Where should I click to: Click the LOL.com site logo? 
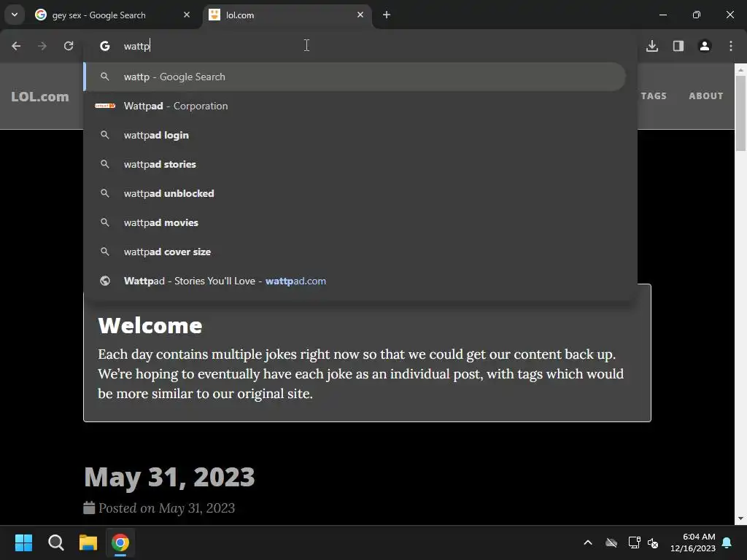click(40, 97)
